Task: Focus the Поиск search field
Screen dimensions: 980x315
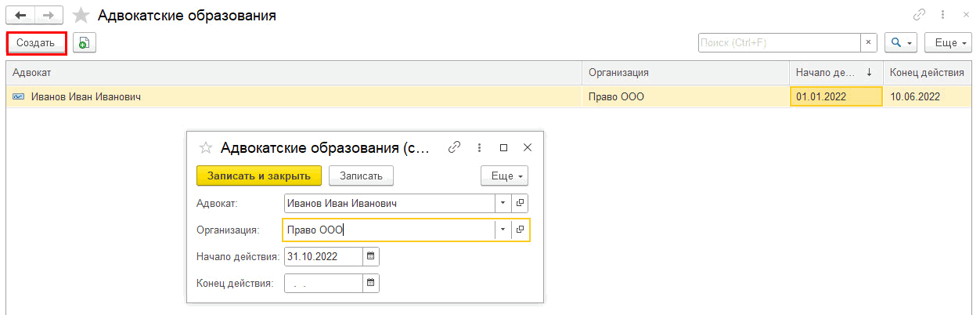Action: pyautogui.click(x=779, y=43)
